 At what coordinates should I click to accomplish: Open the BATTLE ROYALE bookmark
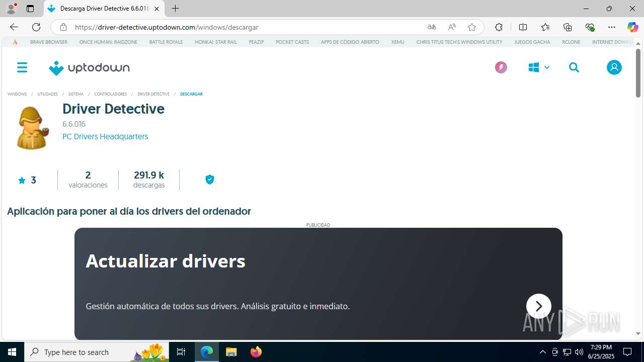click(x=166, y=42)
